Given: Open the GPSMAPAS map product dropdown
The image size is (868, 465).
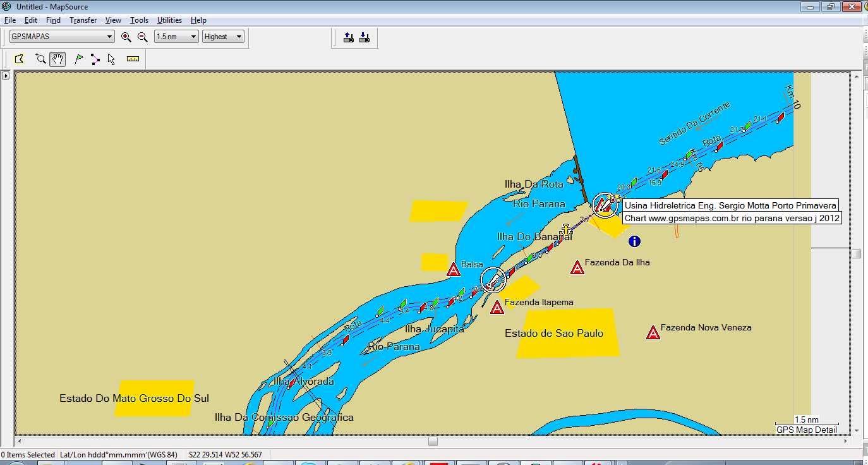Looking at the screenshot, I should [109, 37].
